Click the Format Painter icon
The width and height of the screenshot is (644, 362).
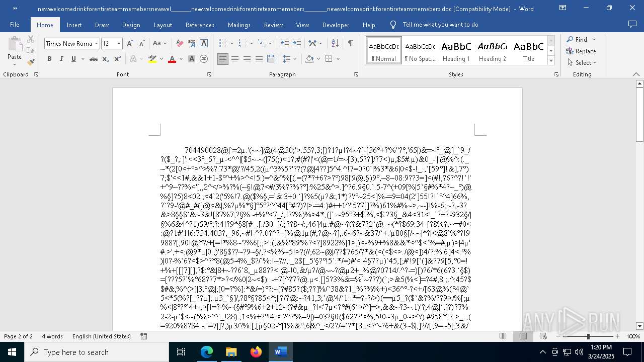point(31,62)
